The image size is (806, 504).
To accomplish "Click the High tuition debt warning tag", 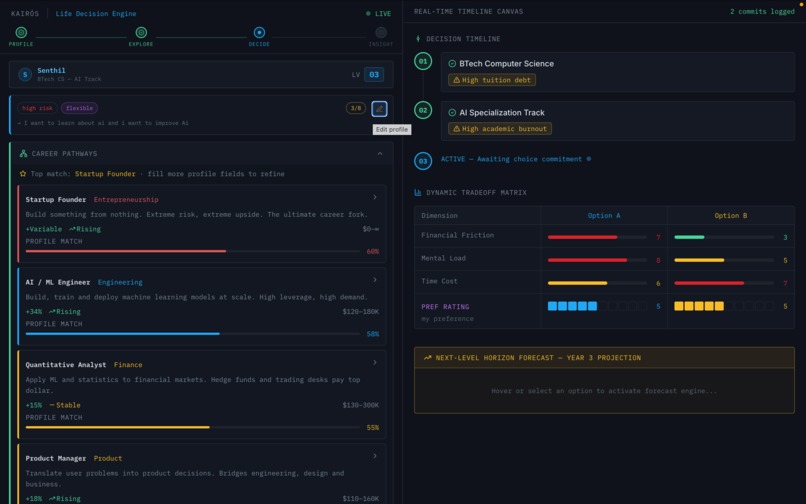I will [x=492, y=80].
